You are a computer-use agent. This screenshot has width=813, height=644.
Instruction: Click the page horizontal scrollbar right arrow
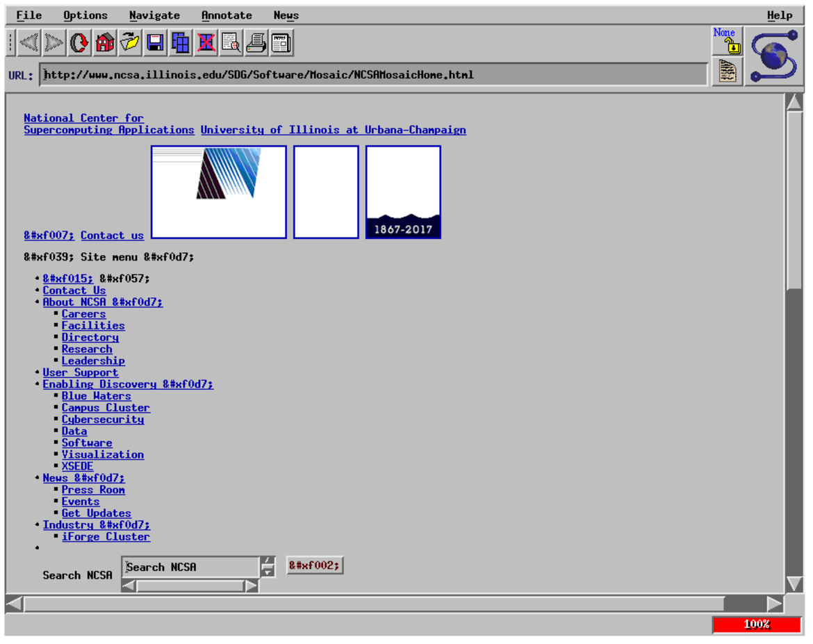[775, 604]
